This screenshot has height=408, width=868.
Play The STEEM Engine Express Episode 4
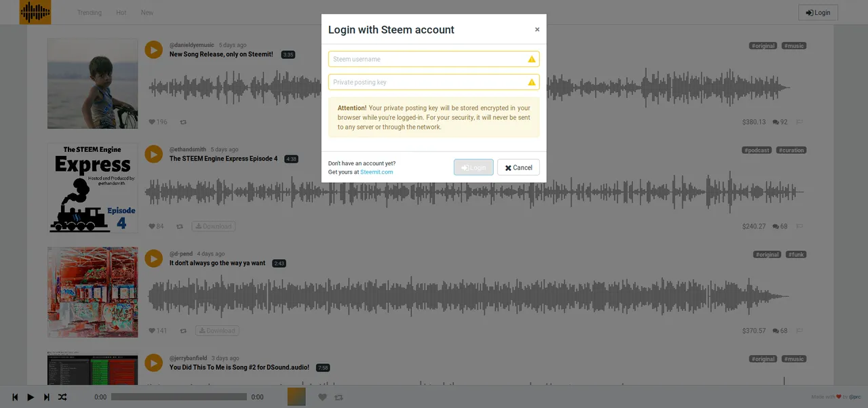point(154,155)
